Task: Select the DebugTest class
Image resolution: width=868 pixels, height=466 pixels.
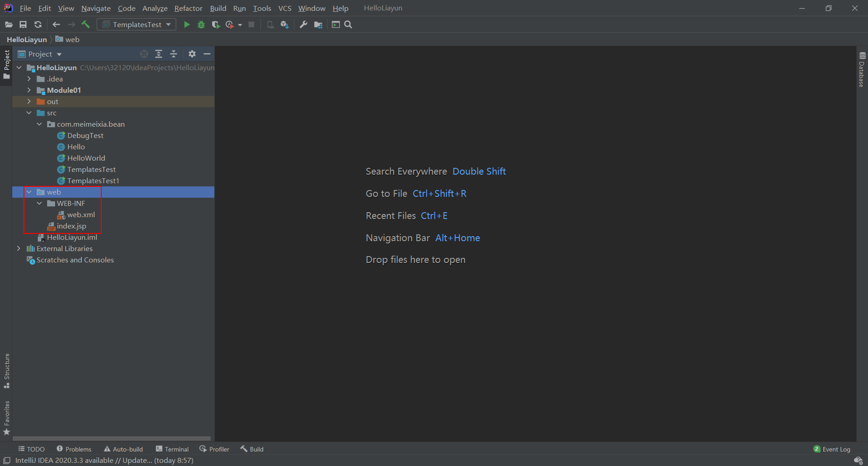Action: [85, 135]
